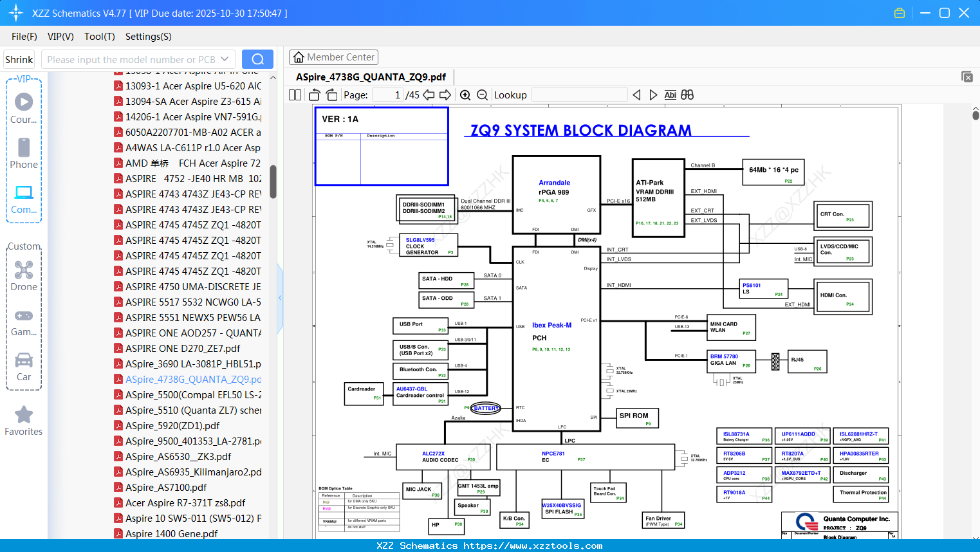Close the document tab panel icon
980x552 pixels.
pyautogui.click(x=967, y=77)
